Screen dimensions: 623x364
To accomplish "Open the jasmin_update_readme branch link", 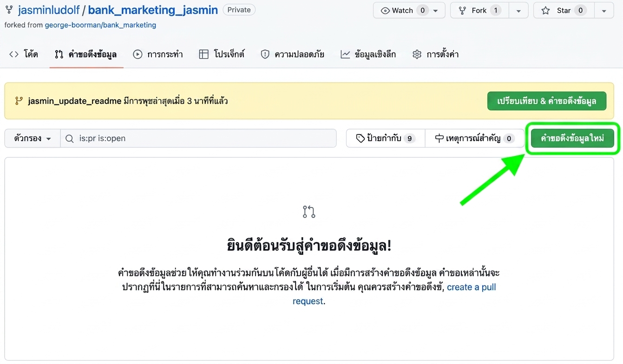I will (x=75, y=101).
